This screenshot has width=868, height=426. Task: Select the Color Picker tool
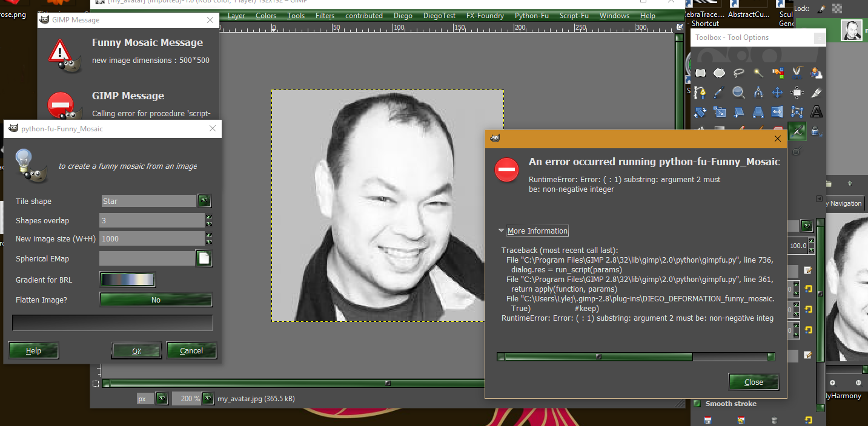(x=719, y=93)
